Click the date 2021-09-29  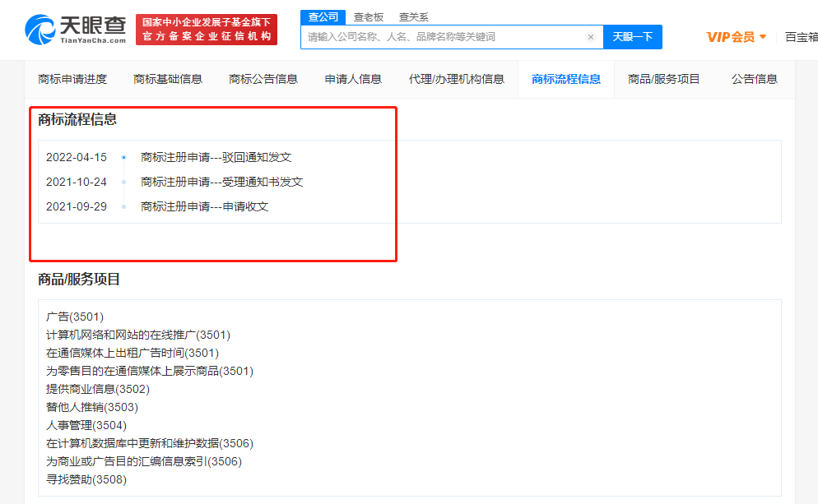pos(77,207)
